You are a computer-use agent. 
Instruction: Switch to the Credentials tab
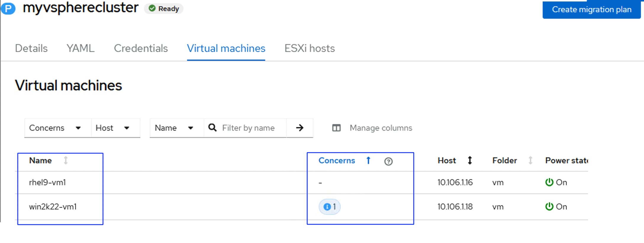coord(141,48)
